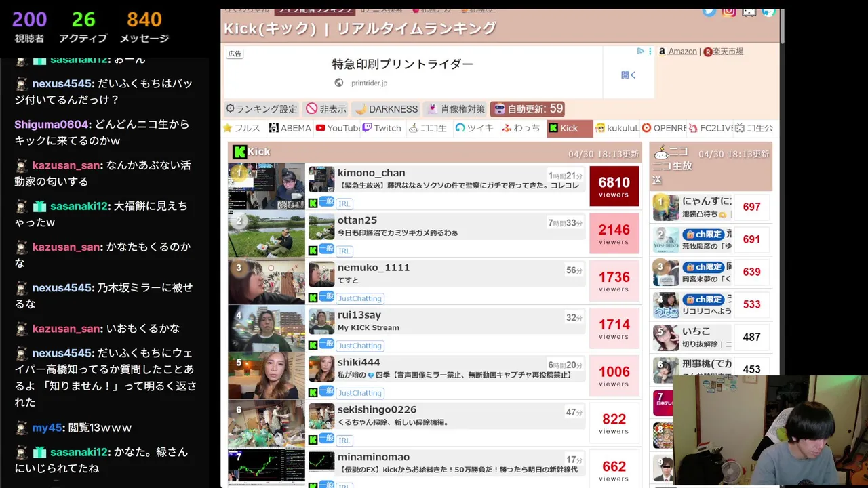Open kimono_chan stream thumbnail
Screen dimensions: 868x488
[267, 186]
